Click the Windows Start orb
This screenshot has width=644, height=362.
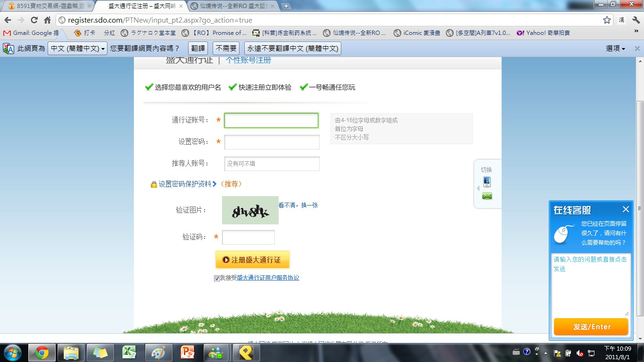tap(12, 353)
